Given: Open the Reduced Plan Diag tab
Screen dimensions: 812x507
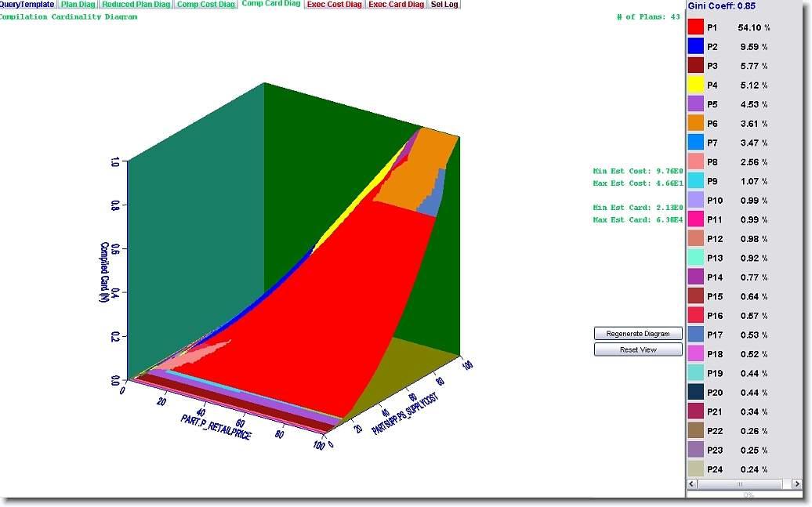Looking at the screenshot, I should click(136, 5).
